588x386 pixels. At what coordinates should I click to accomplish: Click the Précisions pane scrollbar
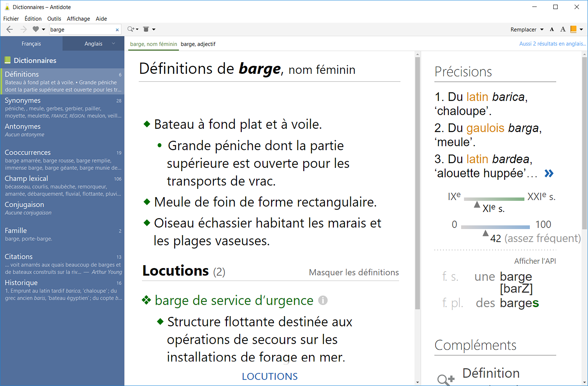584,143
